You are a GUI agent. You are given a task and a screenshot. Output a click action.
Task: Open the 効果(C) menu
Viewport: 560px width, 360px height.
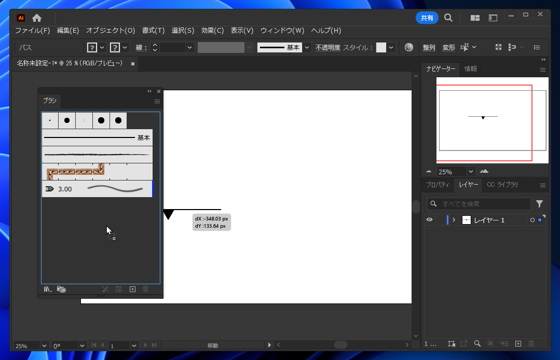(212, 31)
